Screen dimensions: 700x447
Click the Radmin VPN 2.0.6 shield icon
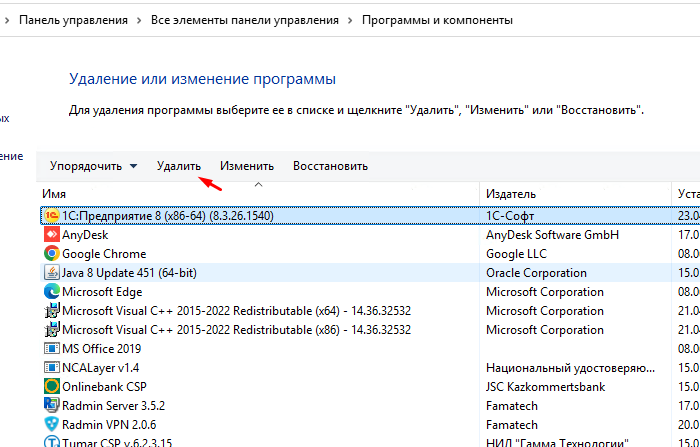pos(52,424)
